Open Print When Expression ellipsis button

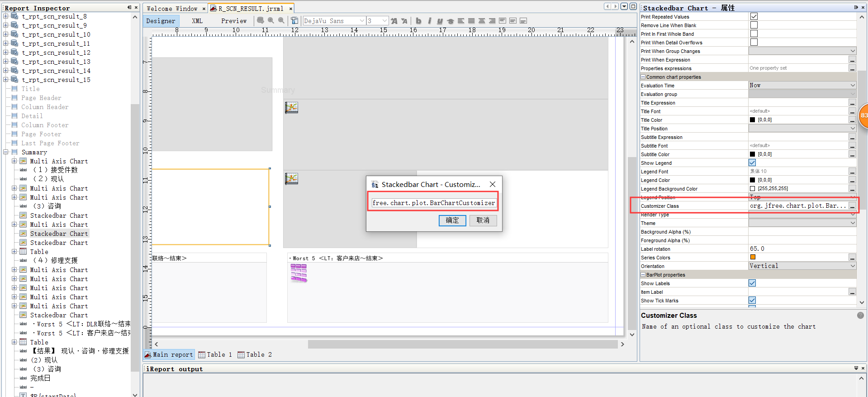pos(852,60)
